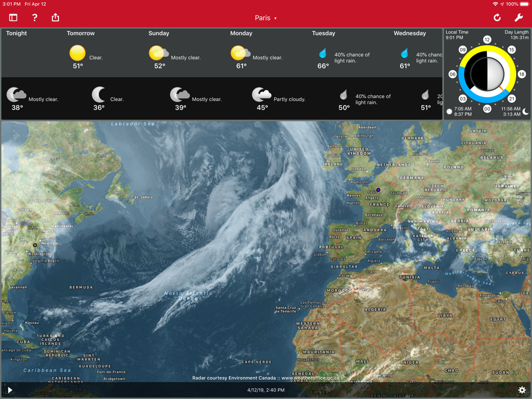This screenshot has height=399, width=532.
Task: Click the Day Length 13h 31m label
Action: coord(517,35)
